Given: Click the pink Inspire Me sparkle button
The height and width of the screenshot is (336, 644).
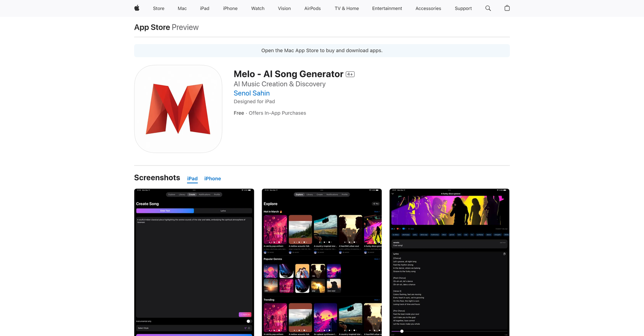Looking at the screenshot, I should click(x=245, y=315).
